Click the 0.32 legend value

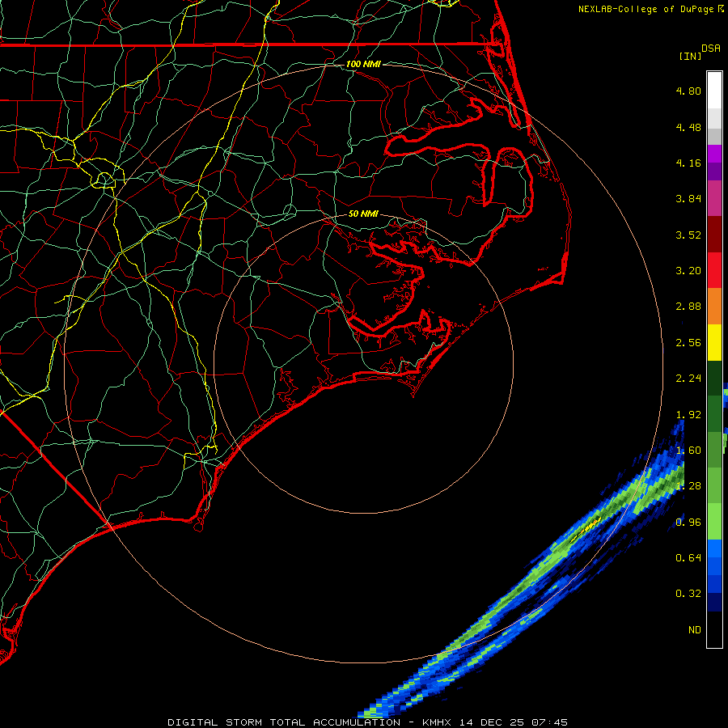(688, 594)
